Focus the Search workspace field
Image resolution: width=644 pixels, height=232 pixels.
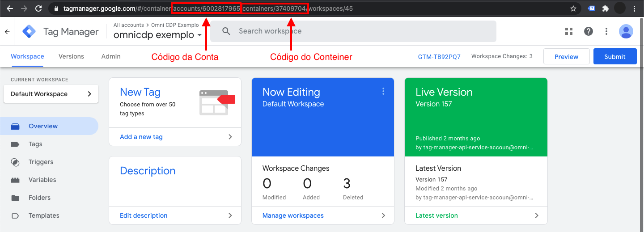click(x=353, y=31)
